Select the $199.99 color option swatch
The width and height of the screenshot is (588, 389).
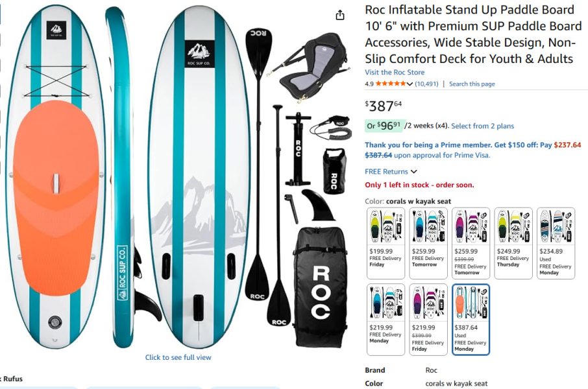tap(386, 243)
